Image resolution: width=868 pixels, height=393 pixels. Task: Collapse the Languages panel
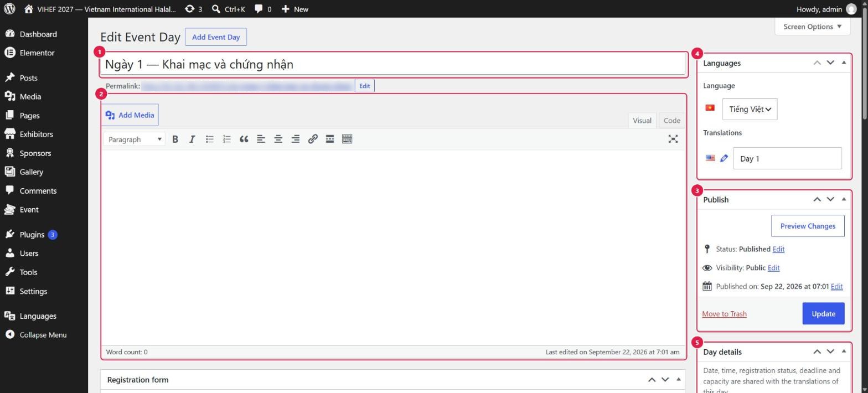tap(844, 63)
